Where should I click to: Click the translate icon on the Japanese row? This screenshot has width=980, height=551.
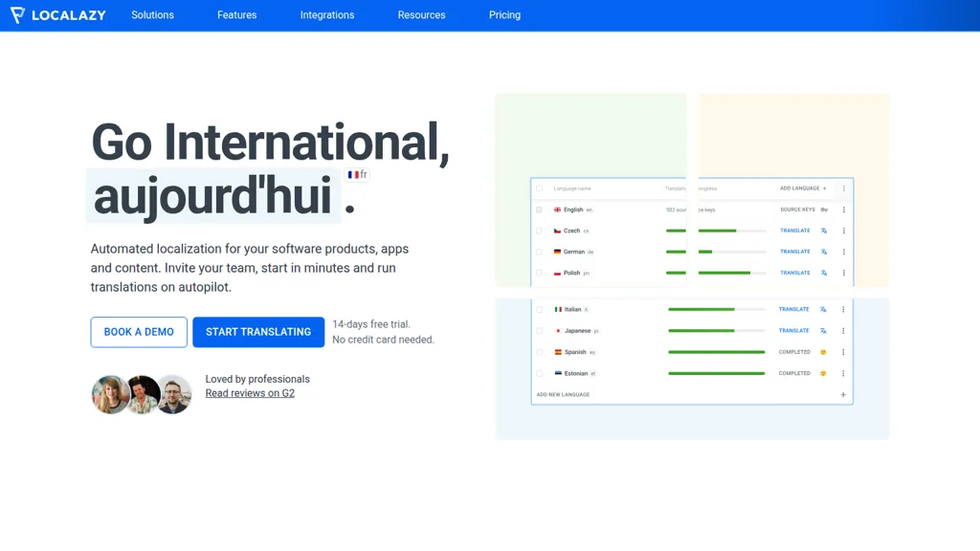[x=823, y=330]
